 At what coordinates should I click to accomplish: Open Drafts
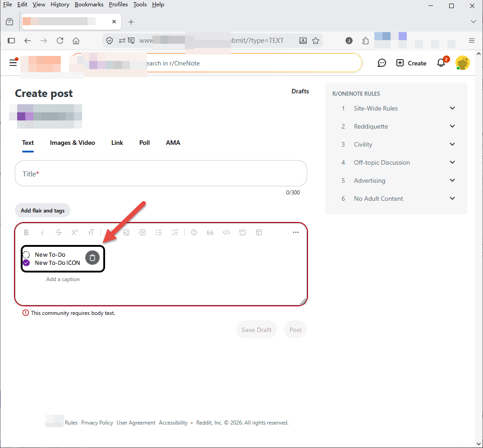point(300,91)
